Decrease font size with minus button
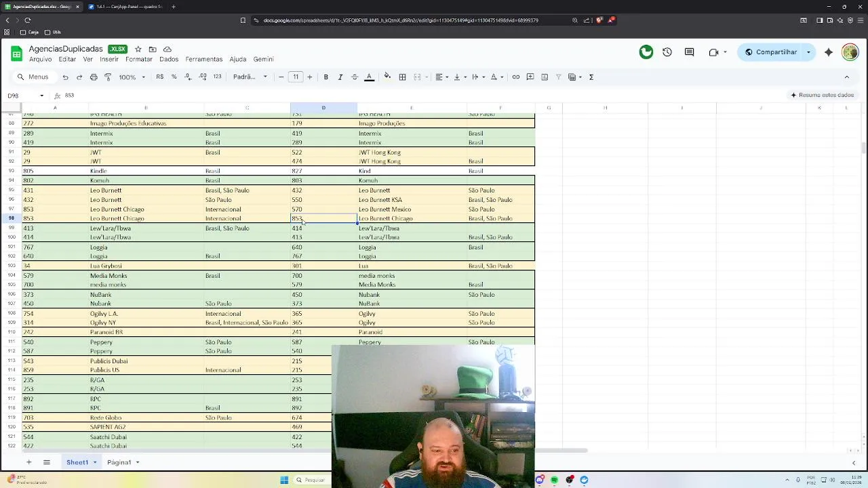This screenshot has width=868, height=488. (281, 77)
